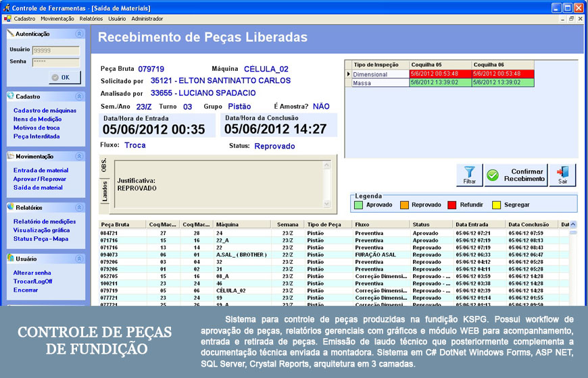Click the OK authentication button
The image size is (588, 378).
point(64,77)
